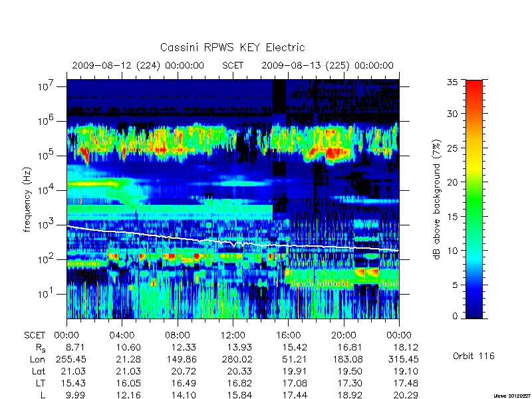Click the LT value '17.08'
Image resolution: width=532 pixels, height=399 pixels.
[x=295, y=383]
